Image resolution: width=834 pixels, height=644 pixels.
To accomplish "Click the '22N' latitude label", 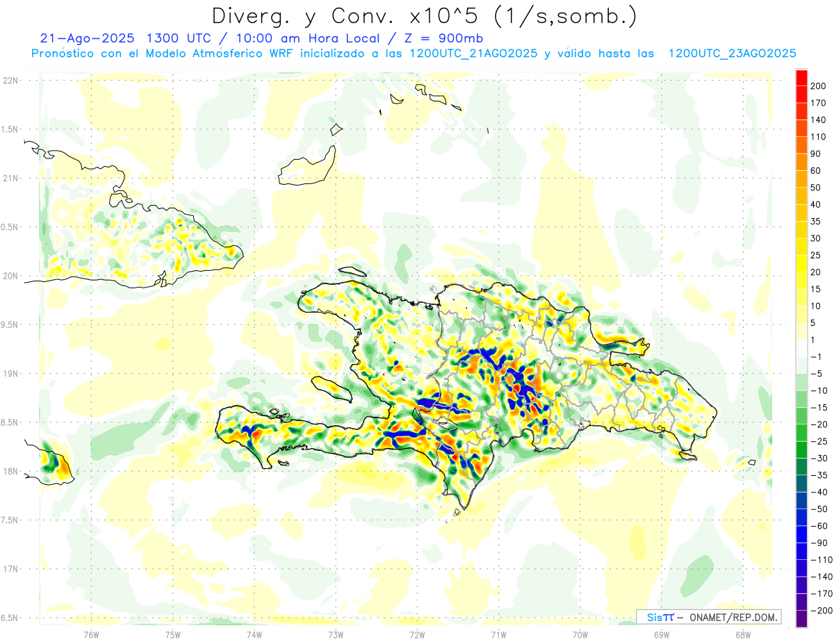I will pos(10,81).
